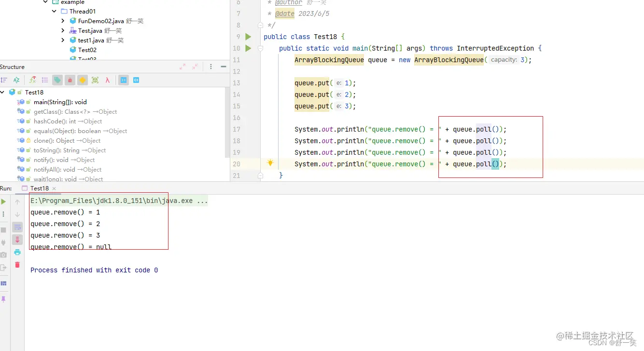Click Sort Alphabetically icon in Structure toolbar
This screenshot has width=644, height=351.
click(16, 80)
